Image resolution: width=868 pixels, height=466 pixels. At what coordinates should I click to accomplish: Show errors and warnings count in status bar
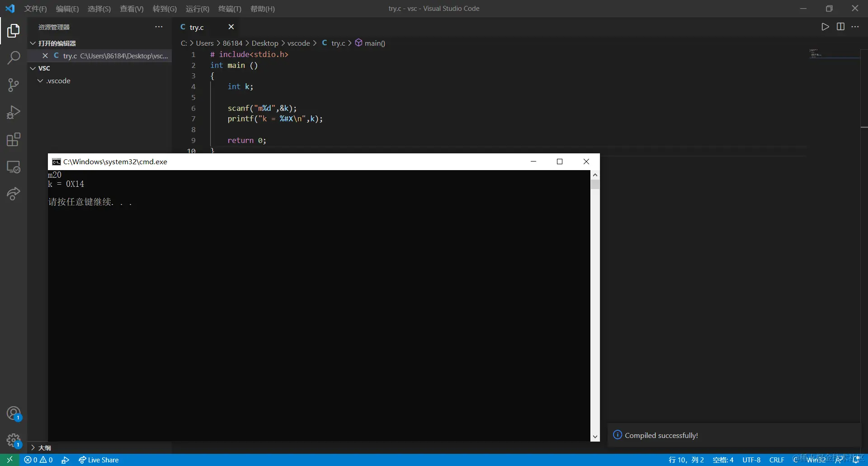tap(38, 460)
